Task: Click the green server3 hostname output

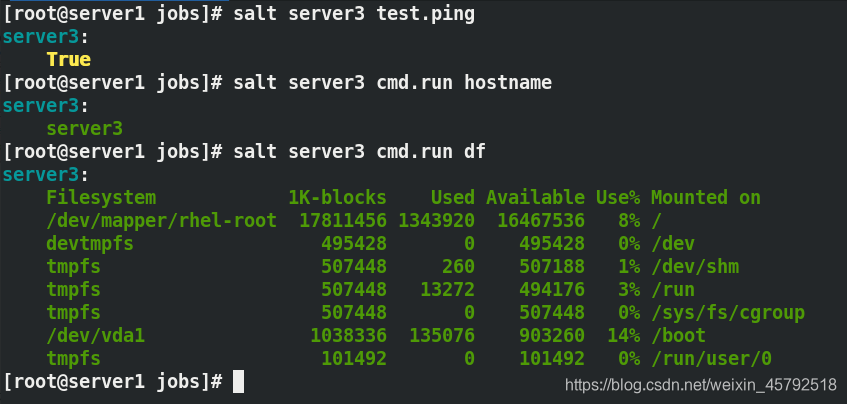Action: coord(84,129)
